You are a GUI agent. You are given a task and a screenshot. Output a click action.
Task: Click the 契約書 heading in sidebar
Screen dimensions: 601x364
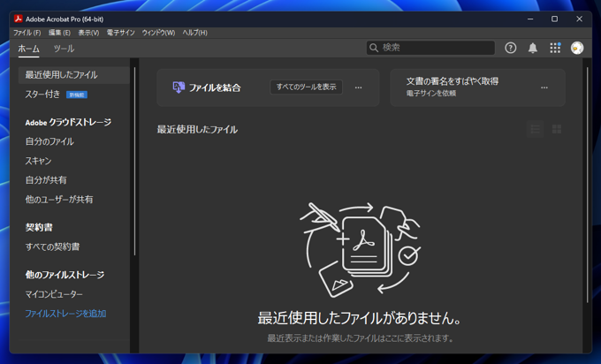[x=39, y=227]
